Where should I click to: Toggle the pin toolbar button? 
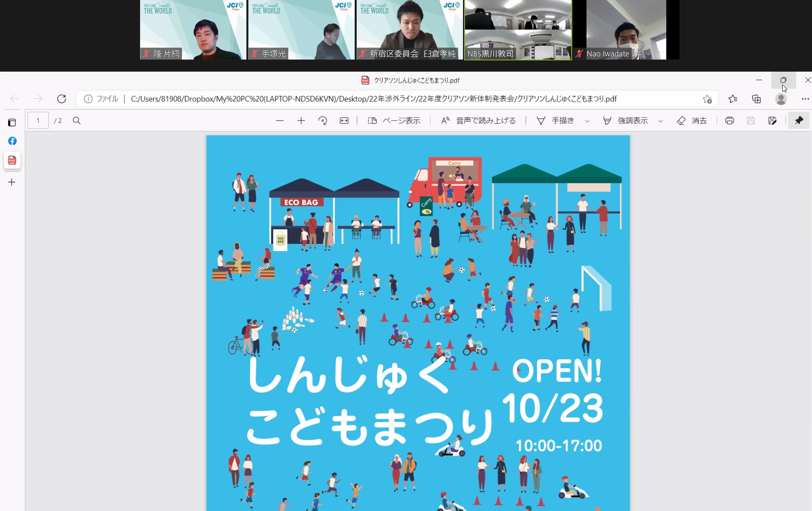[x=799, y=121]
